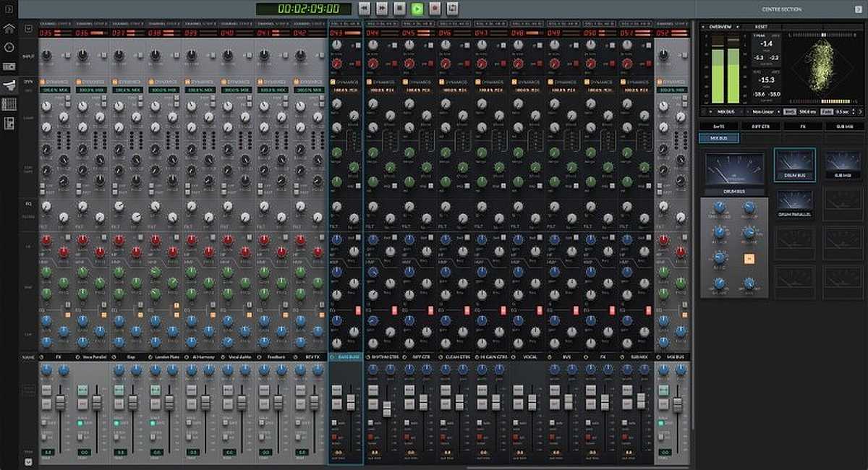868x470 pixels.
Task: Select the highlighted small DRUM BUS meter
Action: [794, 164]
